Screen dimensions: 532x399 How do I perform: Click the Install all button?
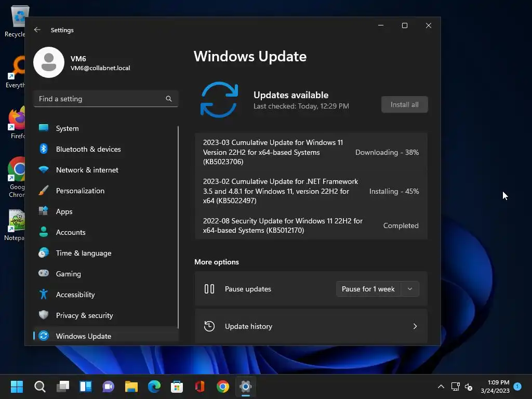[404, 104]
